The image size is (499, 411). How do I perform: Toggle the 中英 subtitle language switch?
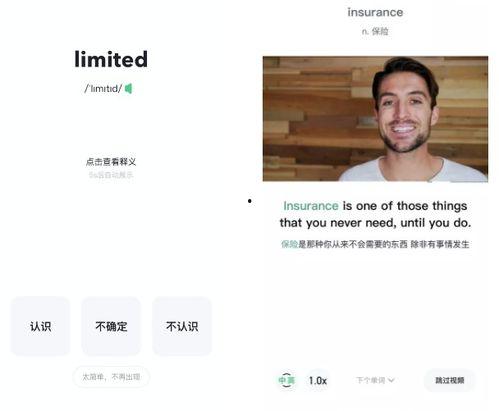click(286, 380)
